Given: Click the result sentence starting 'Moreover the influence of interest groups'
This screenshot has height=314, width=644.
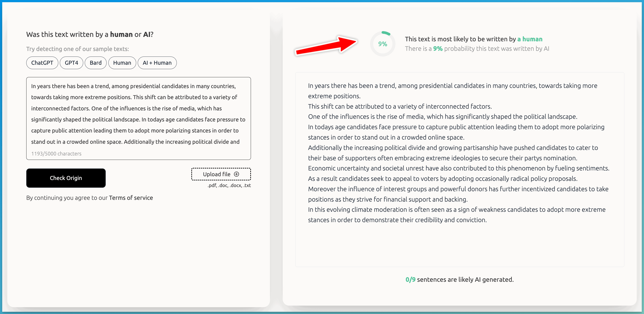Looking at the screenshot, I should 458,194.
